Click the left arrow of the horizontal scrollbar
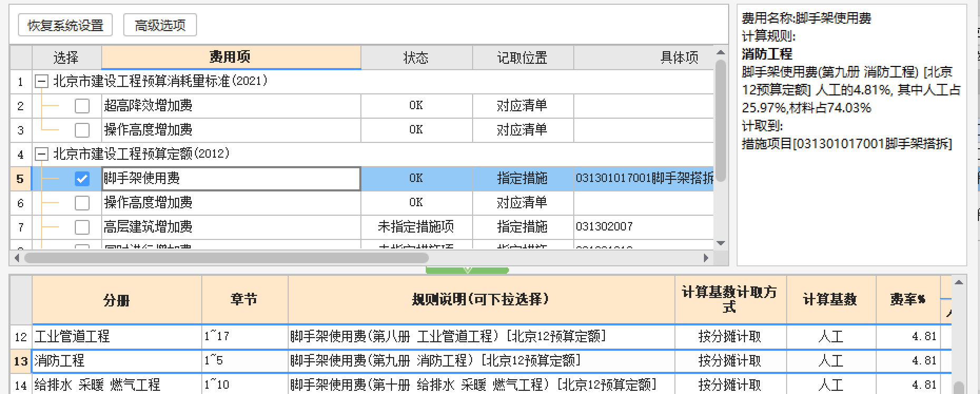Image resolution: width=980 pixels, height=394 pixels. point(17,258)
